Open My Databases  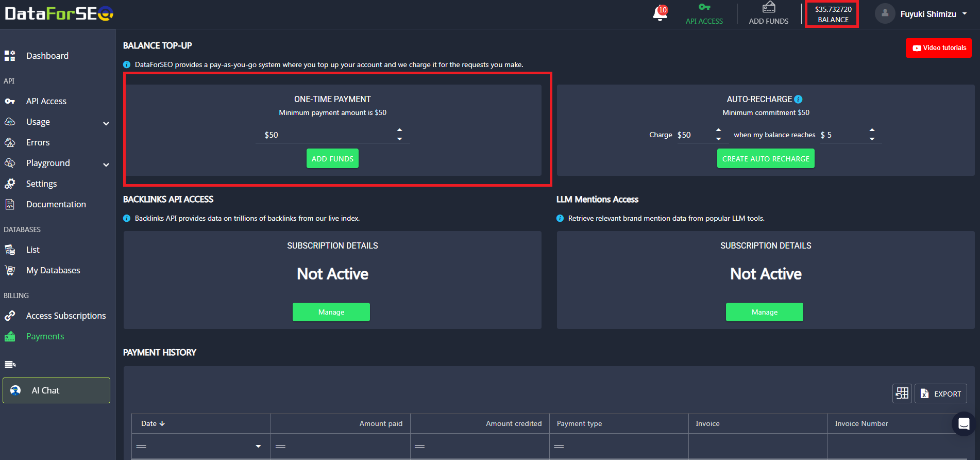point(53,270)
